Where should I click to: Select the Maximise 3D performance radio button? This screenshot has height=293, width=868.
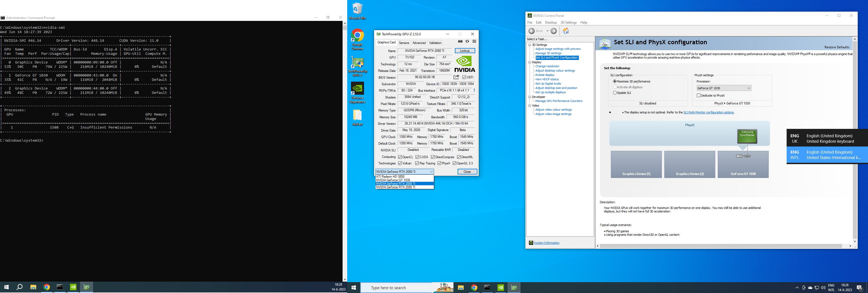click(x=615, y=81)
